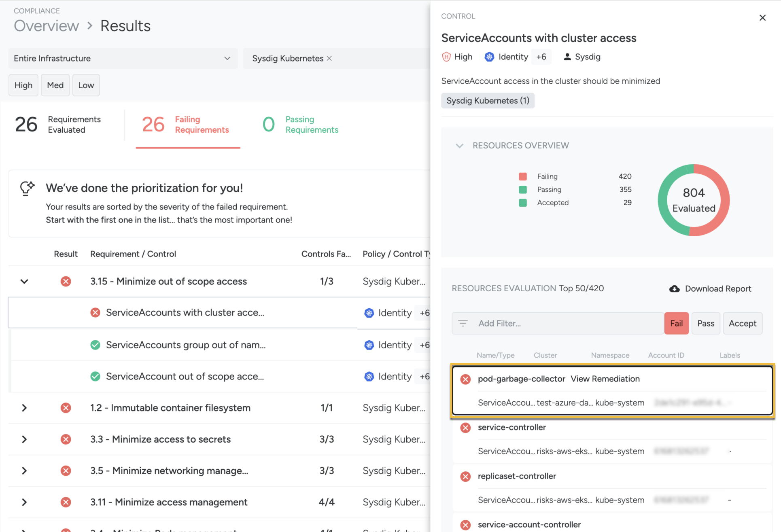The height and width of the screenshot is (532, 781).
Task: Click the High severity shield icon
Action: click(x=446, y=57)
